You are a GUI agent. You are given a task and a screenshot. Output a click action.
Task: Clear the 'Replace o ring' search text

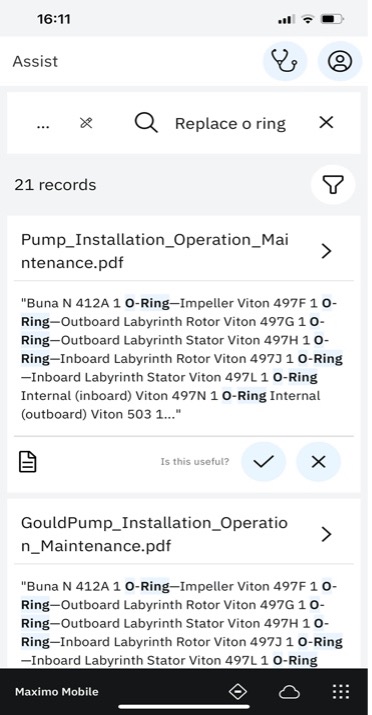point(326,122)
